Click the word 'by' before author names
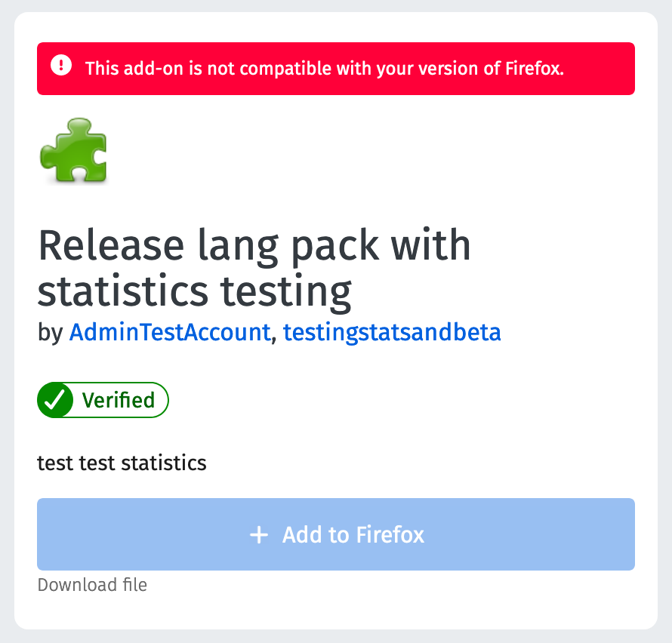 coord(50,333)
